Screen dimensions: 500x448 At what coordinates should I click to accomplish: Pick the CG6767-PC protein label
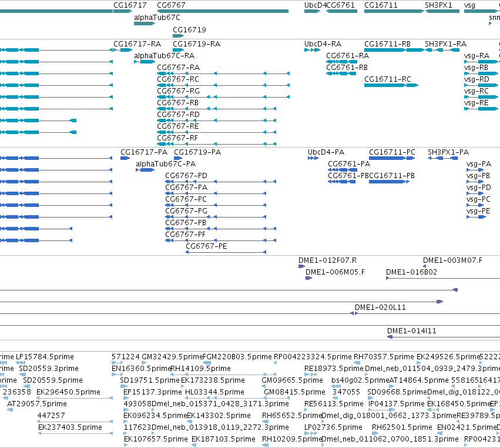[x=186, y=199]
